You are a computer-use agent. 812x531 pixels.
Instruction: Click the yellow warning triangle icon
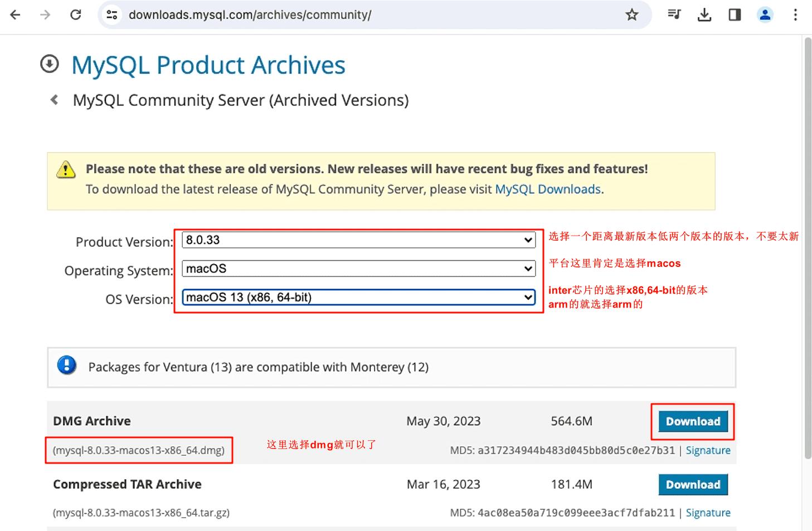[x=66, y=169]
